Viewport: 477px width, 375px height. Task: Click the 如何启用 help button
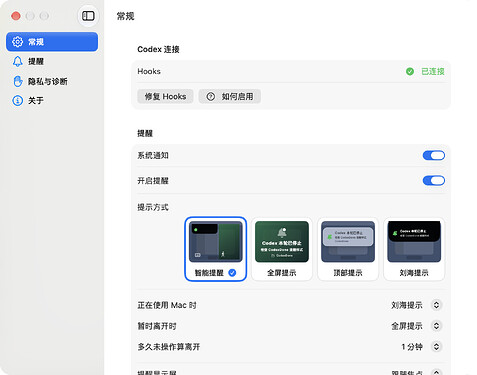(x=230, y=96)
